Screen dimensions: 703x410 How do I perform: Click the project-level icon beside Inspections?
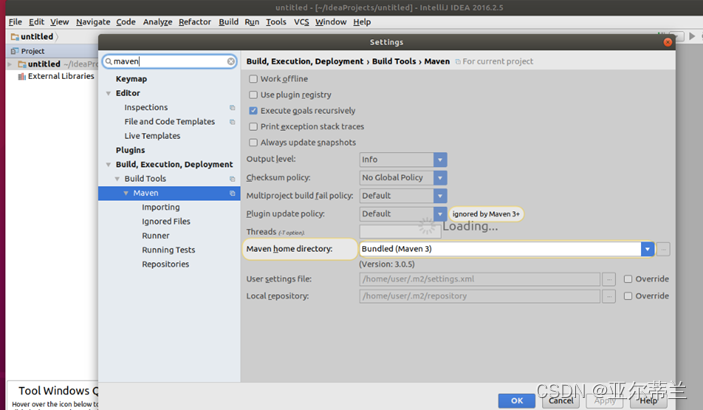tap(232, 108)
